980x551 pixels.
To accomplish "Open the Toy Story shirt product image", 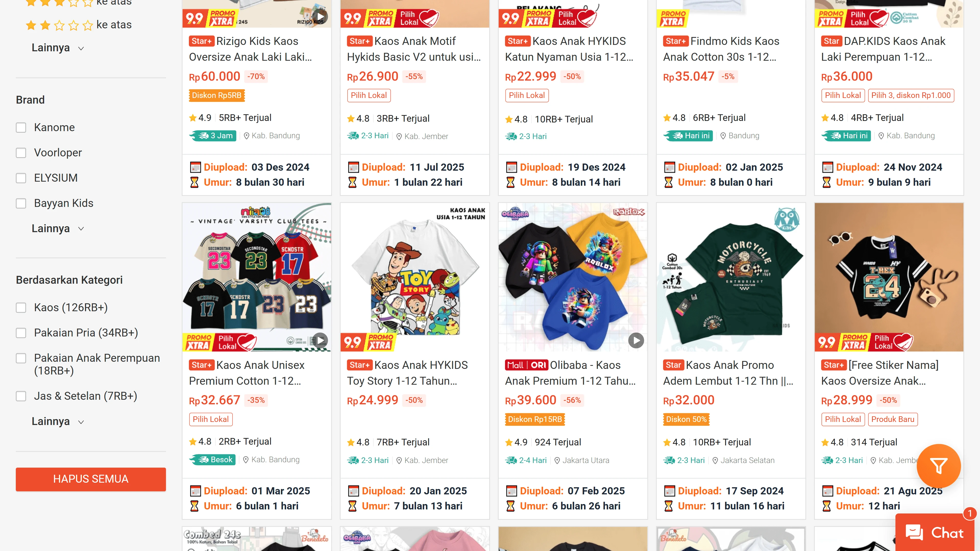I will (415, 277).
